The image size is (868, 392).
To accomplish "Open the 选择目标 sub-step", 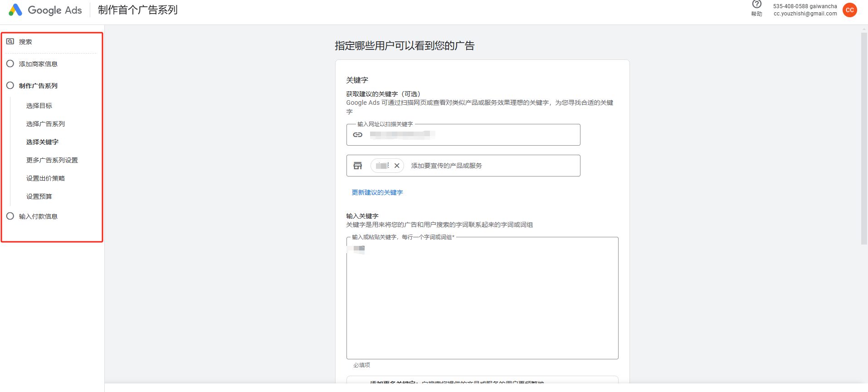I will pos(39,106).
